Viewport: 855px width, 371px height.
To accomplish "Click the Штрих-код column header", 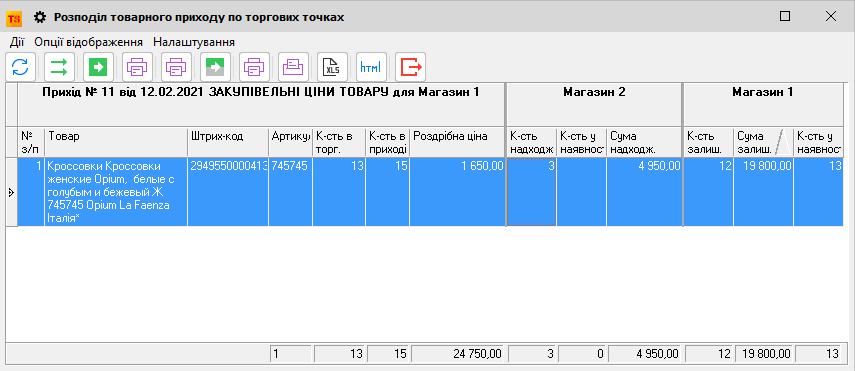I will 228,142.
